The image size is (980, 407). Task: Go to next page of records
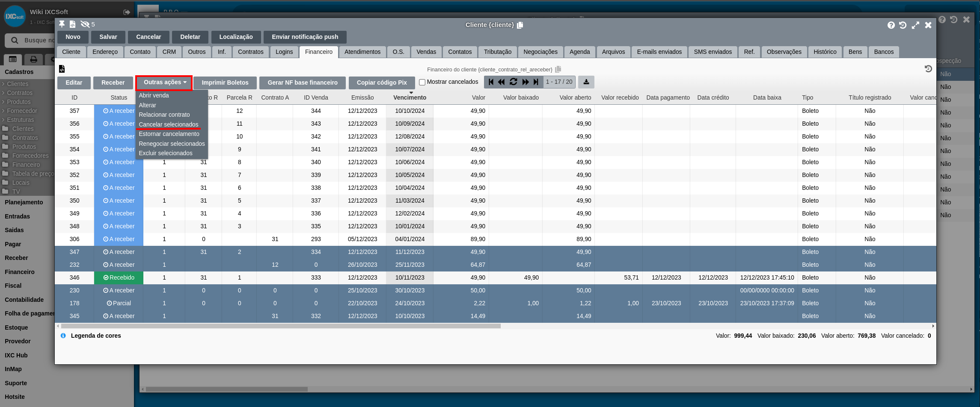pyautogui.click(x=525, y=82)
